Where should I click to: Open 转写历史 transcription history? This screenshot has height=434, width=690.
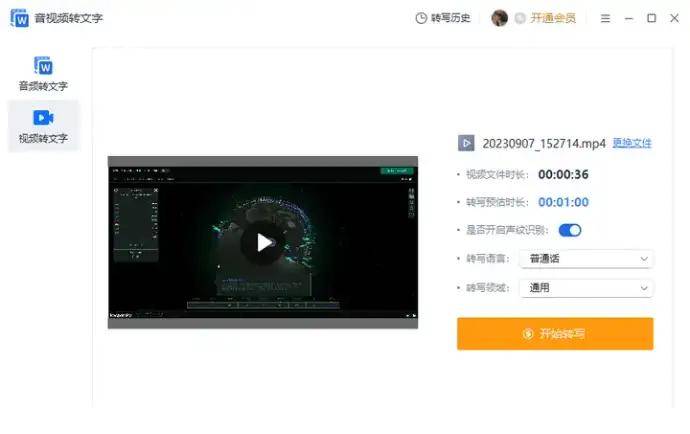coord(443,18)
